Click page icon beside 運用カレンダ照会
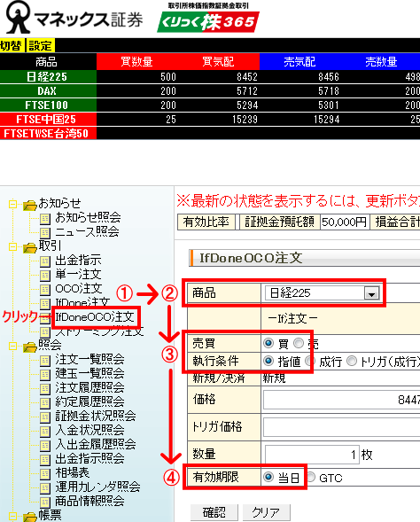Screen dimensions: 420x522 click(x=45, y=488)
